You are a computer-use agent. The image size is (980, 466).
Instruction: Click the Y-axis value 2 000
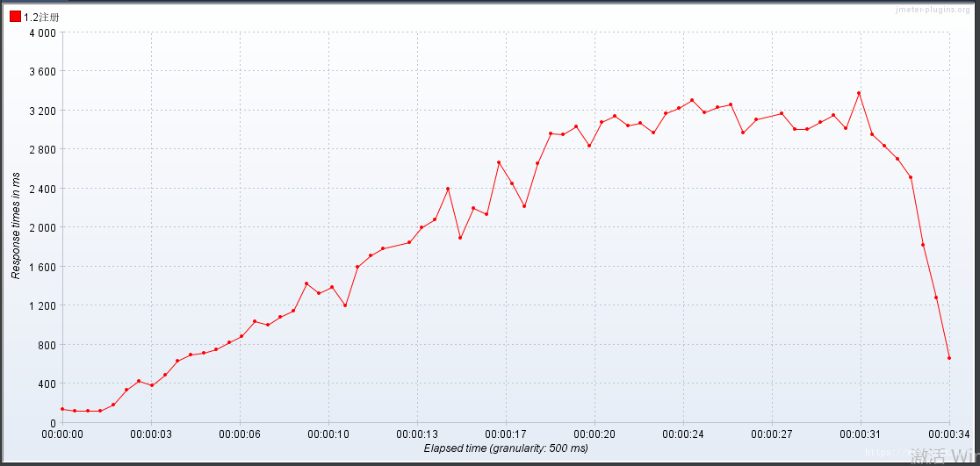click(42, 227)
